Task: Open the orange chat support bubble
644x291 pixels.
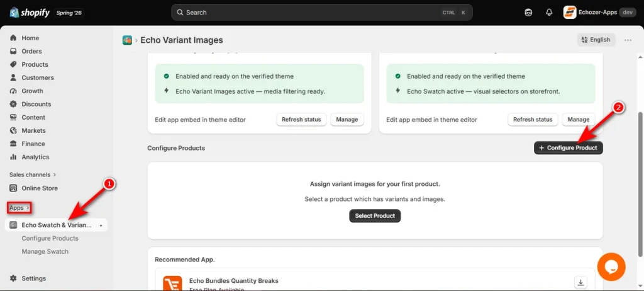Action: (x=611, y=266)
